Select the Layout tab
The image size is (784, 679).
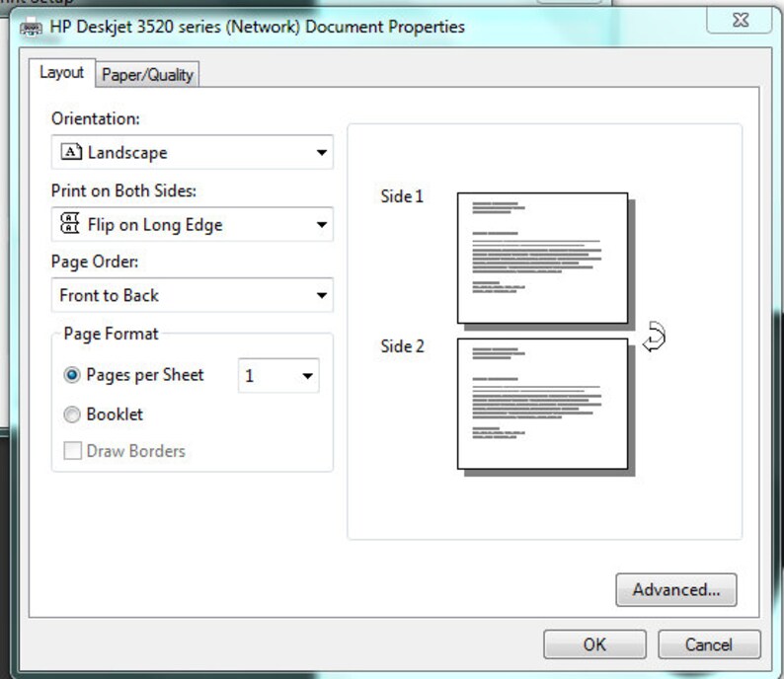point(61,73)
